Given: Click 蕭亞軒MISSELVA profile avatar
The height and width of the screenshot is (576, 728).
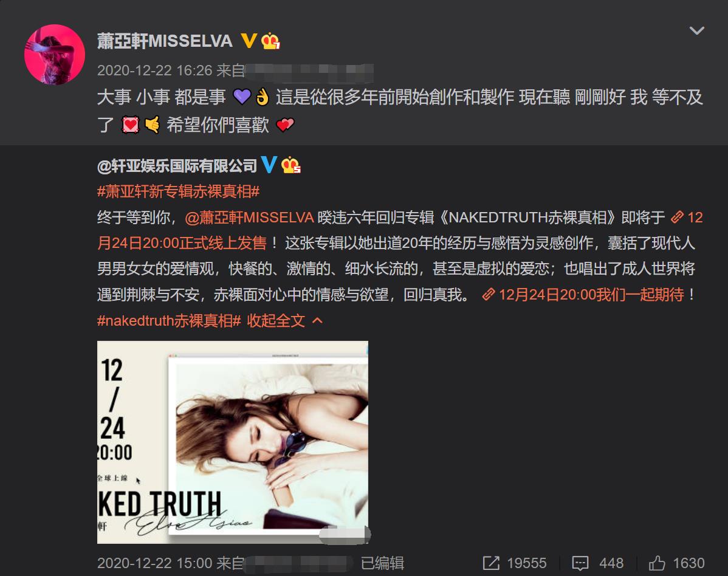Looking at the screenshot, I should coord(55,55).
